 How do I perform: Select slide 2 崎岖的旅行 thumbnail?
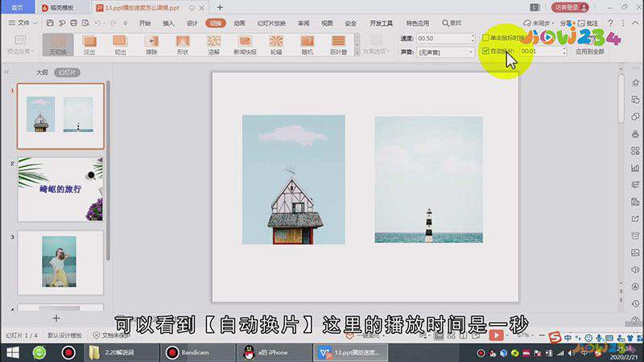coord(60,189)
